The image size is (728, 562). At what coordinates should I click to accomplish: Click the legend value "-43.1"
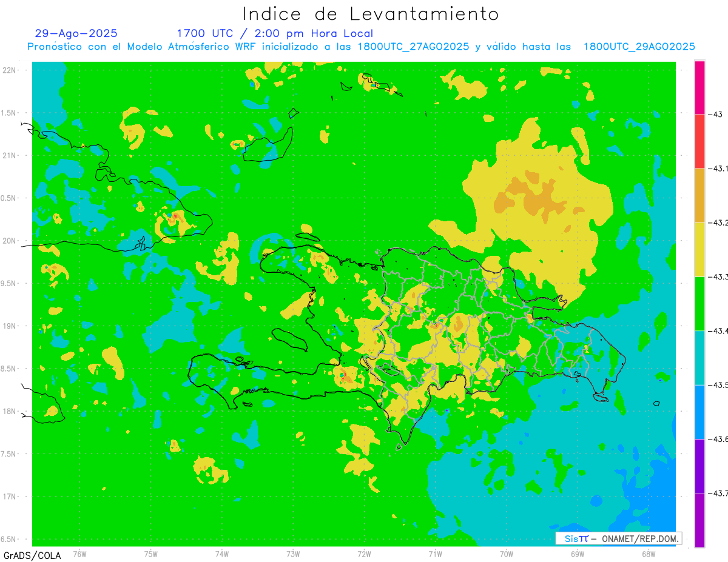(x=718, y=169)
